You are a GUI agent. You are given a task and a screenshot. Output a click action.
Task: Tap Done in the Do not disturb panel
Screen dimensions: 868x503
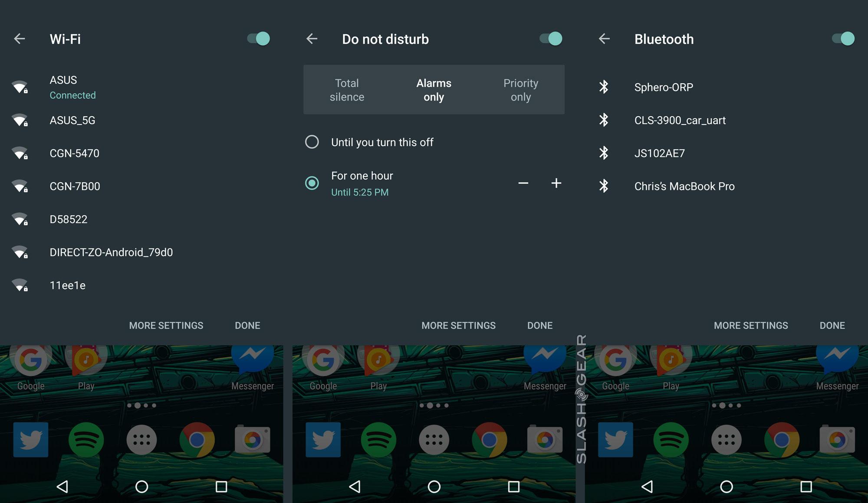[540, 325]
